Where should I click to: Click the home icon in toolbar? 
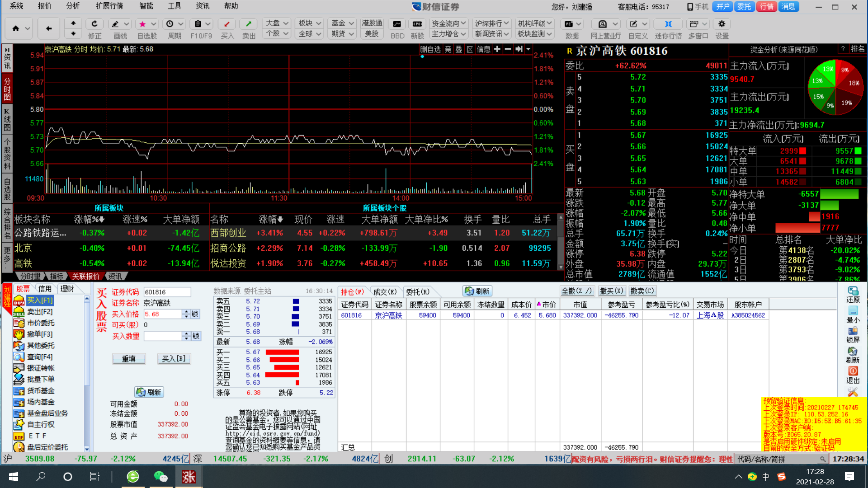16,28
